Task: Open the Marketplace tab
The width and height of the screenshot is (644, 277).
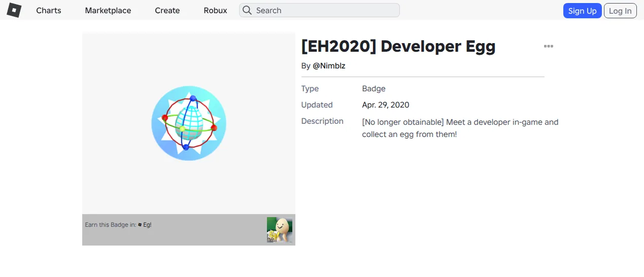Action: [x=108, y=10]
